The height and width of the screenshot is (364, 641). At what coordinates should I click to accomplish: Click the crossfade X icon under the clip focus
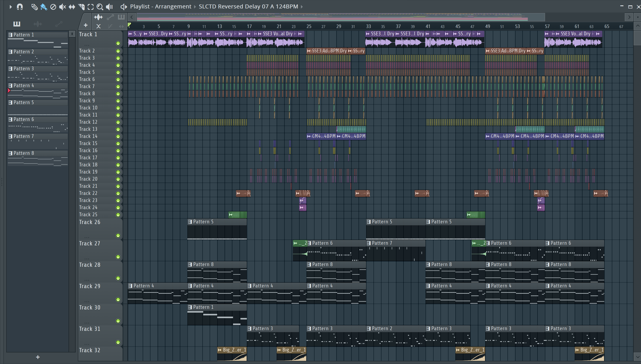coord(99,26)
